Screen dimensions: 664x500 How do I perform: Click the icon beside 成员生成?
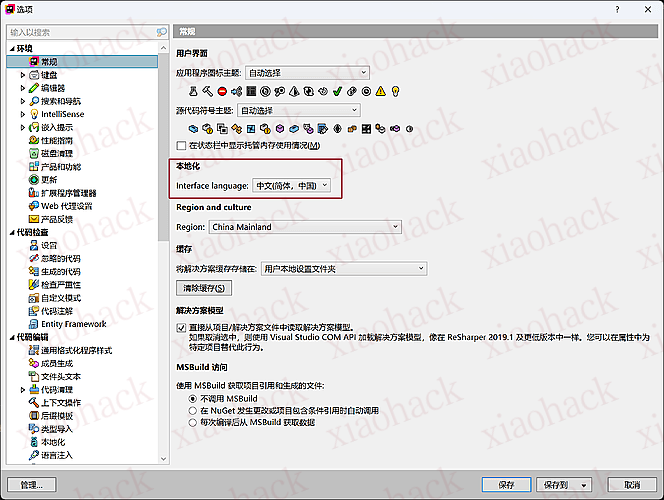click(34, 364)
